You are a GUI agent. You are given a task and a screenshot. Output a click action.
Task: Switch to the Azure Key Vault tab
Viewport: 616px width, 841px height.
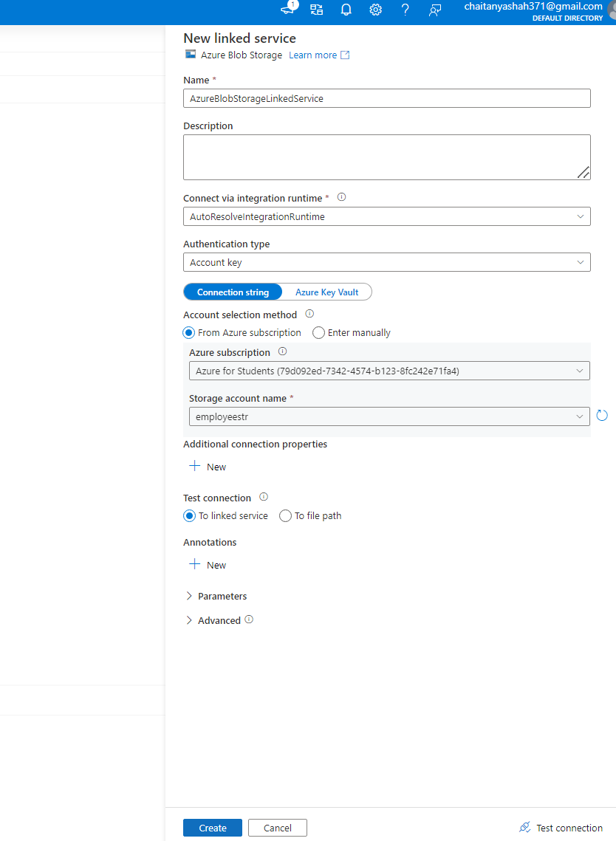pyautogui.click(x=327, y=292)
